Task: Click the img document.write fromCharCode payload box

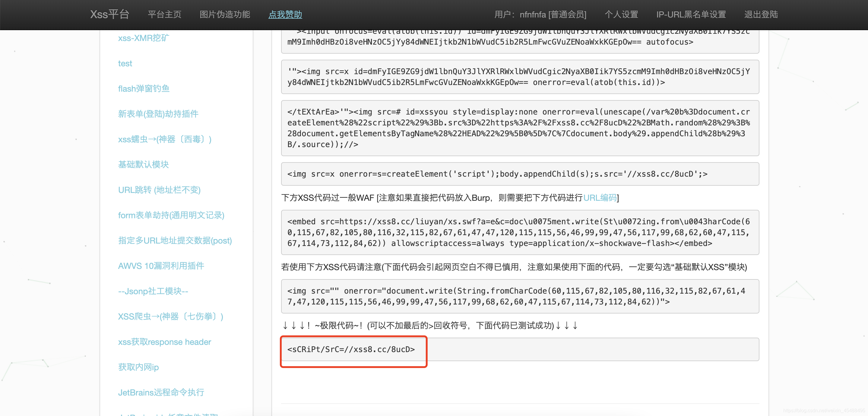Action: [x=520, y=296]
